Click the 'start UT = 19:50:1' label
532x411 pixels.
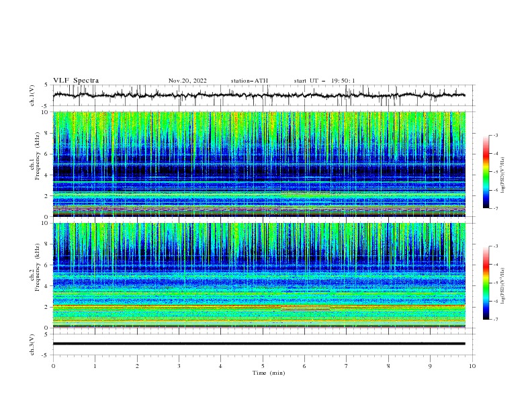coord(324,81)
